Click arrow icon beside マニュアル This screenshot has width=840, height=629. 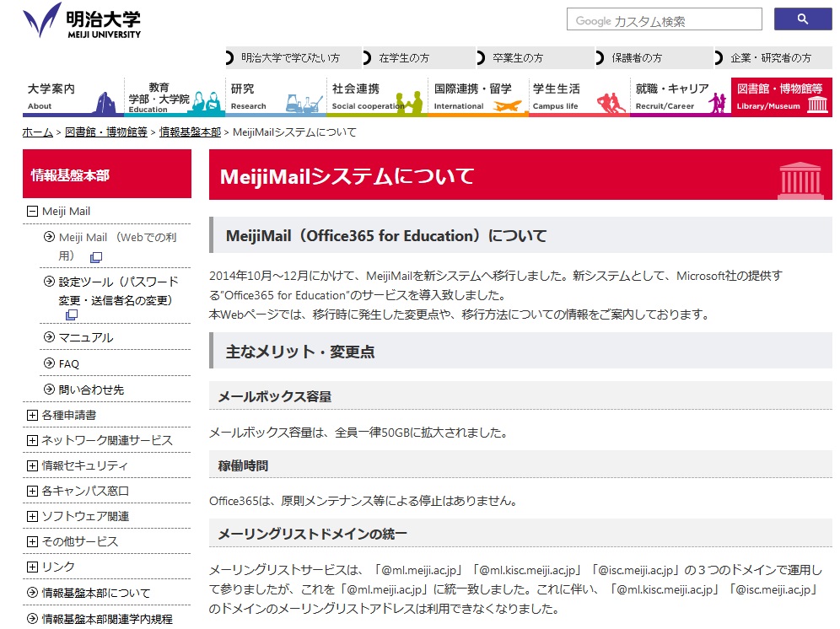pos(49,337)
